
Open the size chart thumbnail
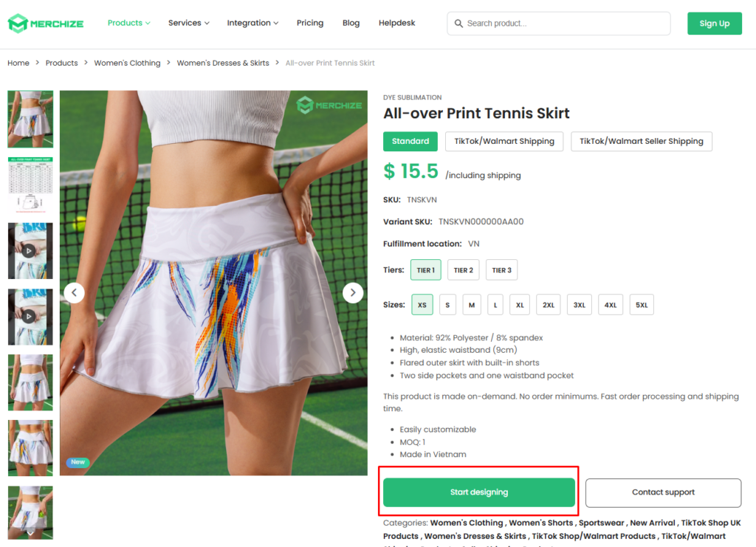tap(30, 185)
